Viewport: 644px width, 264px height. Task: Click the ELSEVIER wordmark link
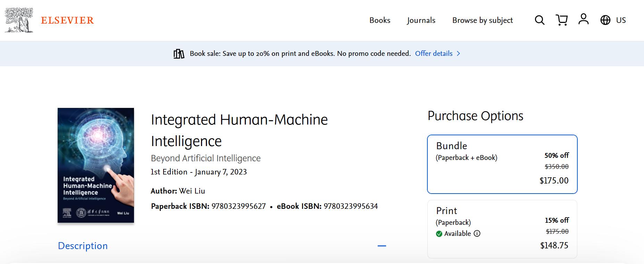67,20
